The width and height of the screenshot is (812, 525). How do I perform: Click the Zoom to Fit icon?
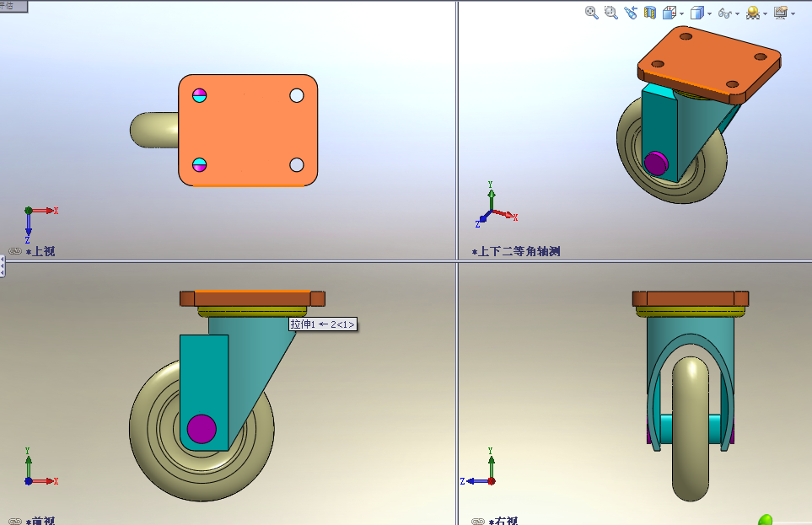pos(592,13)
